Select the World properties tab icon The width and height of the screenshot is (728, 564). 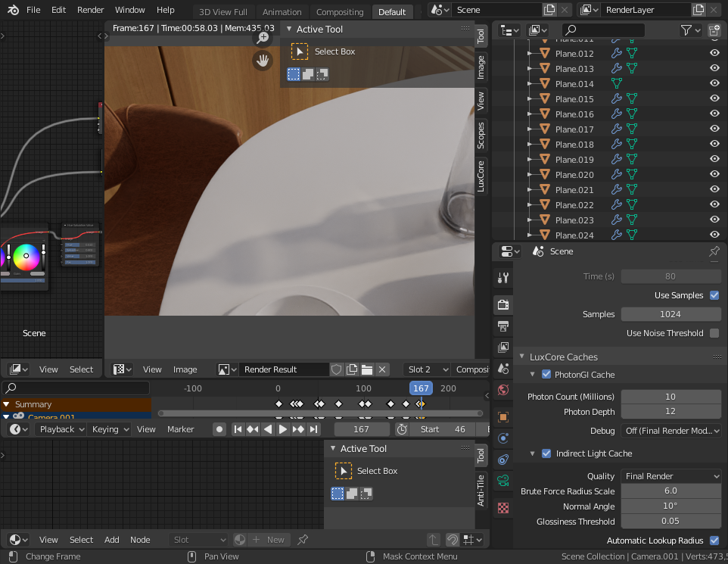click(x=503, y=390)
